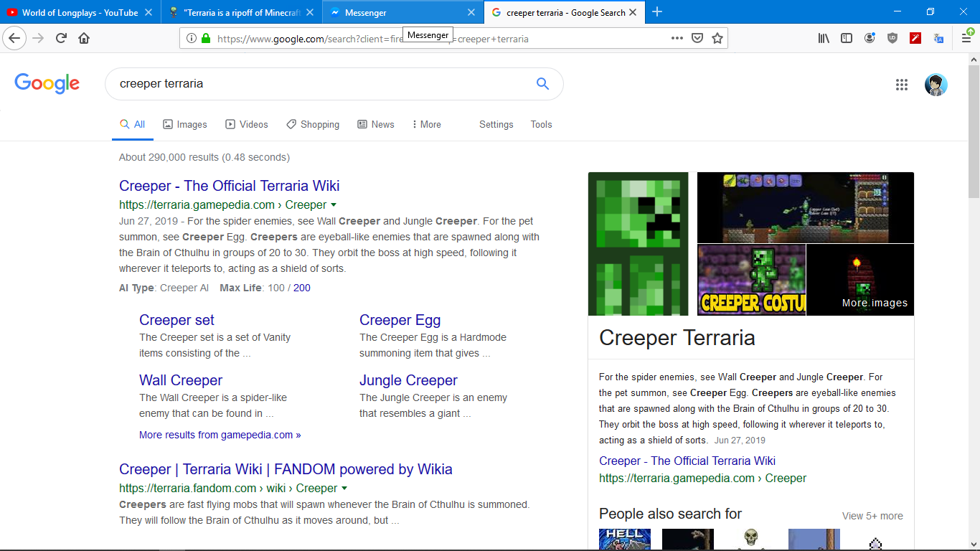This screenshot has width=980, height=551.
Task: Open knowledge panel Official Terraria Wiki link
Action: point(687,461)
